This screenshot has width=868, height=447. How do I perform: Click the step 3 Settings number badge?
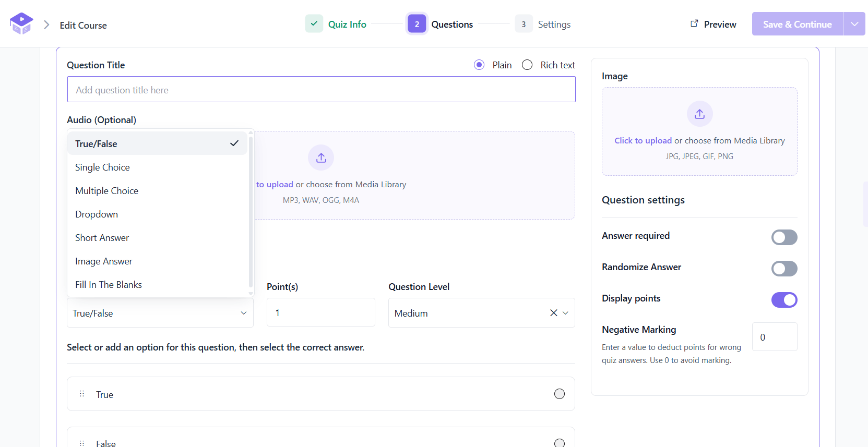[x=524, y=24]
